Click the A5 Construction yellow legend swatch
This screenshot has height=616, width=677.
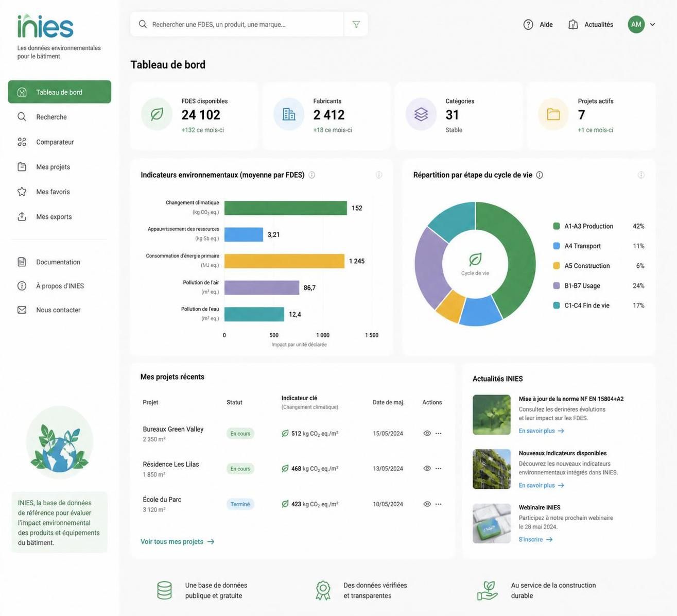tap(557, 266)
